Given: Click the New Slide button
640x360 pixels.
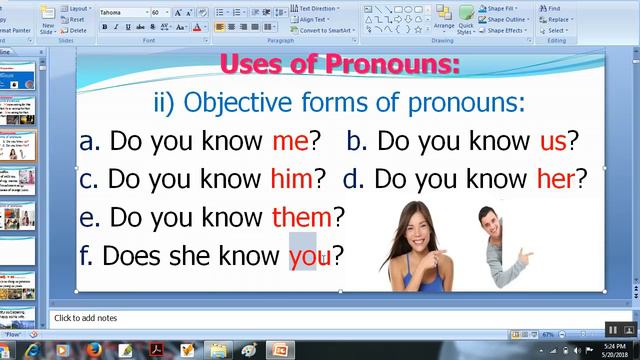Looking at the screenshot, I should (x=47, y=20).
